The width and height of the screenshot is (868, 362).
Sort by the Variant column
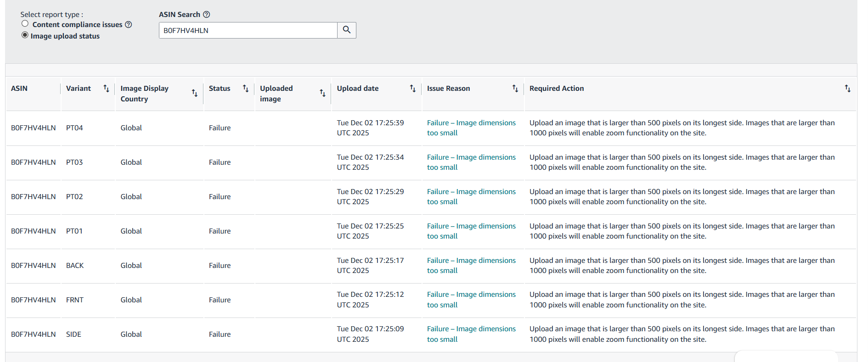coord(106,88)
